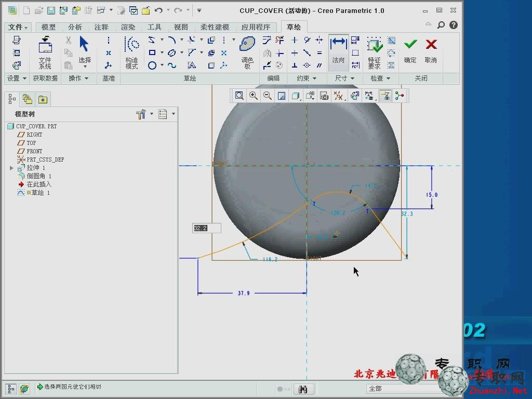Switch to the Annotate (注释) ribbon tab

click(101, 27)
